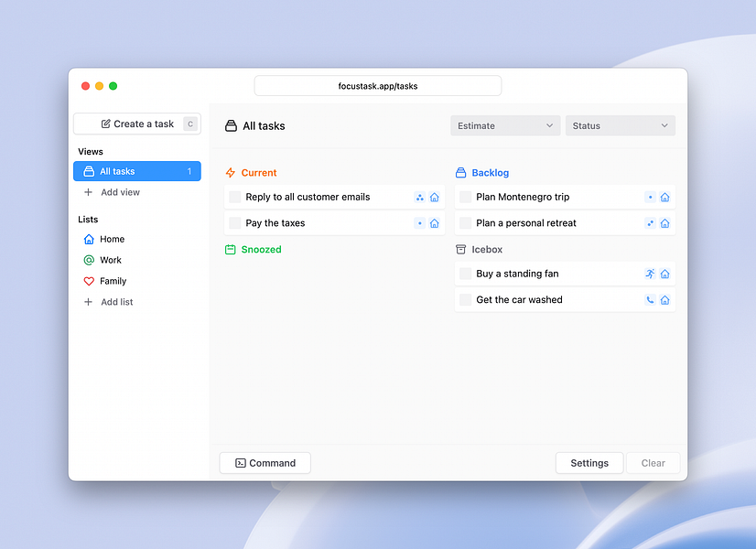This screenshot has height=549, width=756.
Task: Click the plus icon next to Add list
Action: click(88, 302)
